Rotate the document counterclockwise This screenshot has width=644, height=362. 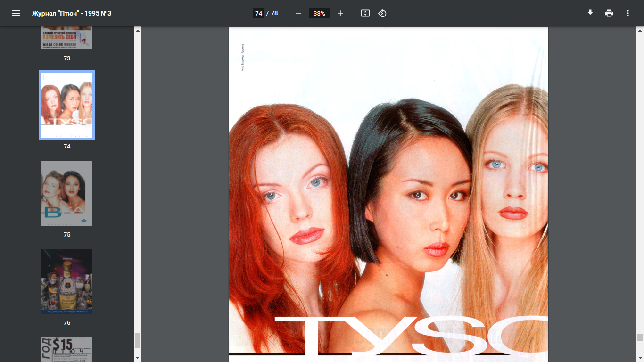382,13
